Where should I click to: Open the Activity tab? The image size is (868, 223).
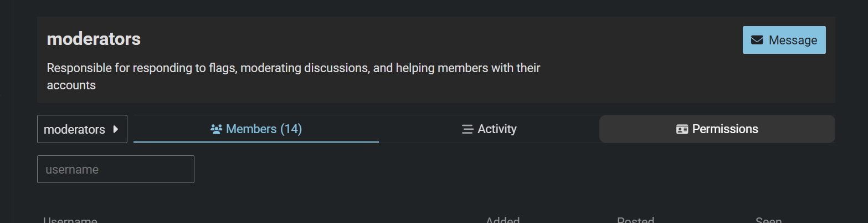tap(489, 129)
